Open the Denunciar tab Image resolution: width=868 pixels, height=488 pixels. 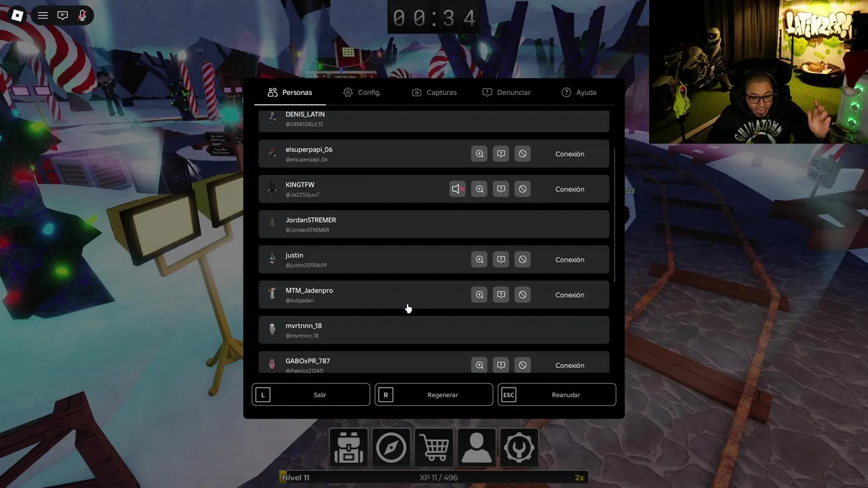point(507,92)
